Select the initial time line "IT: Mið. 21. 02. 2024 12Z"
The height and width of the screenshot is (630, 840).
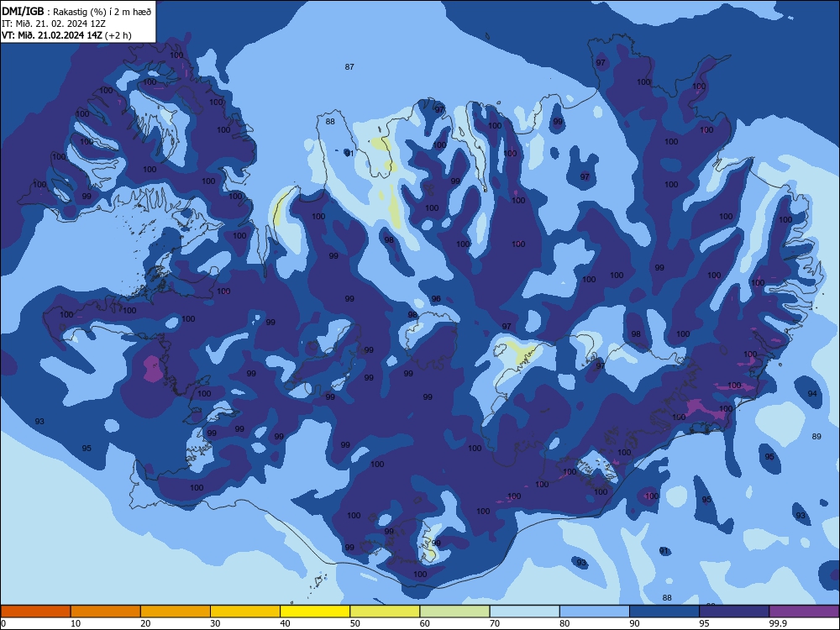click(x=52, y=24)
